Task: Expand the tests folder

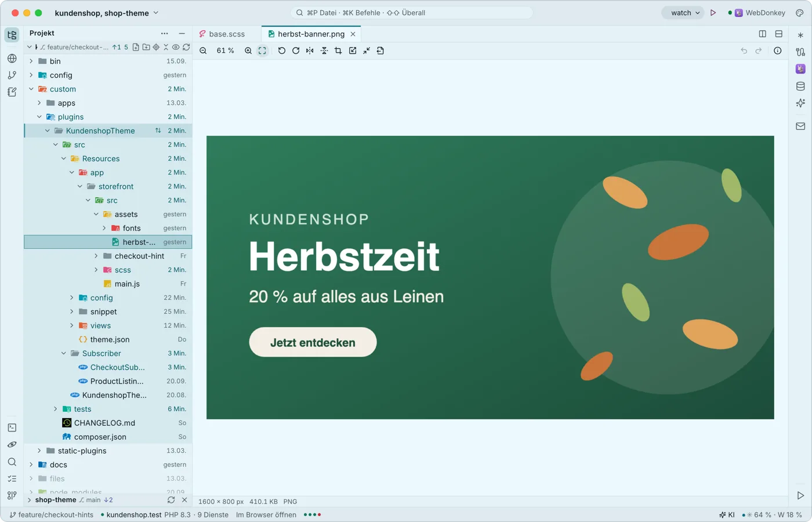Action: (x=56, y=409)
